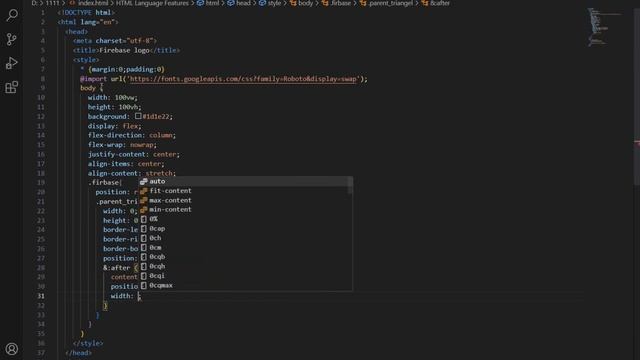Select the 'min-content' suggestion
640x360 pixels.
[246, 209]
